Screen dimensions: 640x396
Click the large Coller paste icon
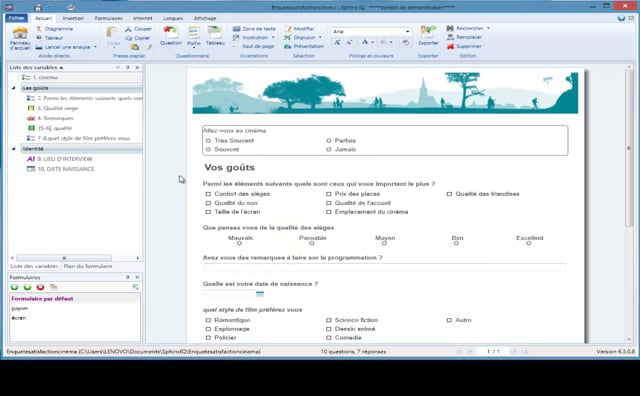click(113, 33)
